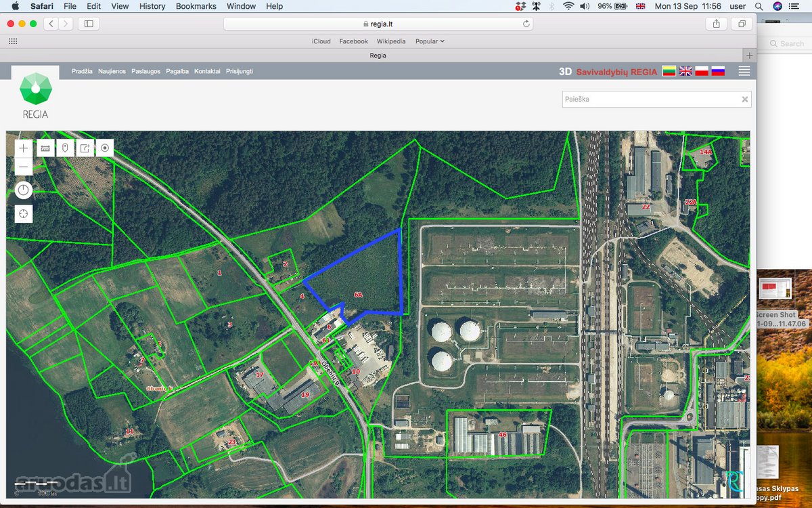
Task: Zoom in the map with plus button
Action: tap(24, 148)
